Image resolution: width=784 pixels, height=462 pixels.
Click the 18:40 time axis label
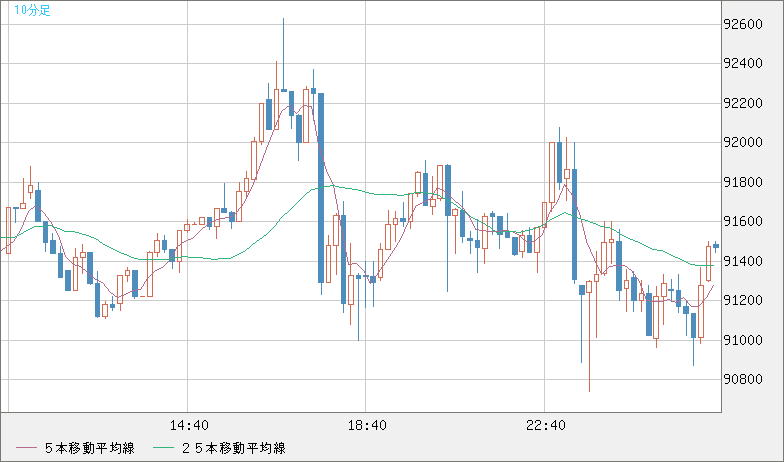point(367,426)
